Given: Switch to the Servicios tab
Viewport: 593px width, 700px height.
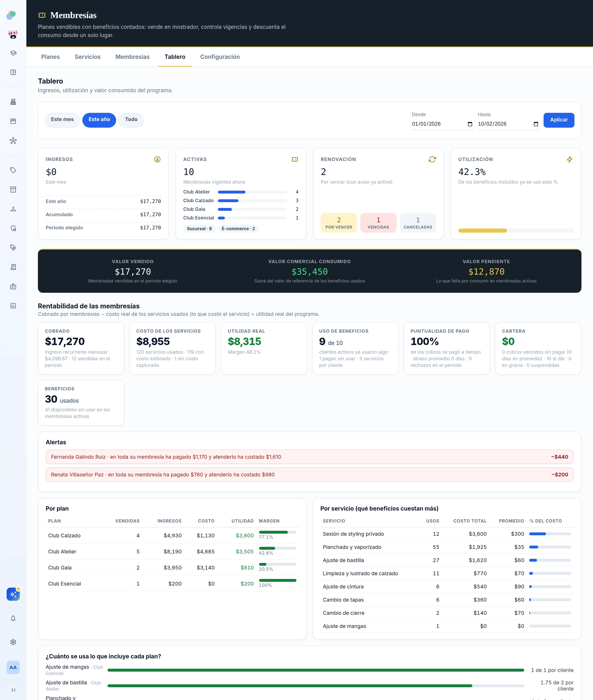Looking at the screenshot, I should [x=87, y=57].
